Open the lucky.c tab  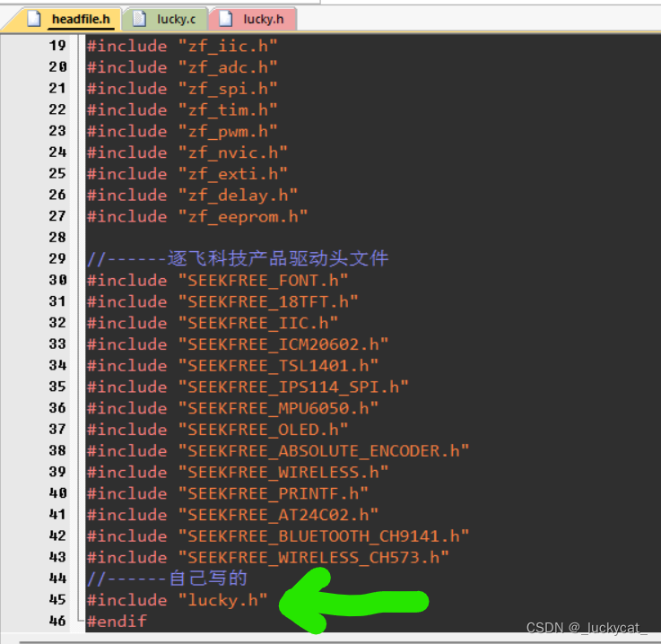point(166,20)
